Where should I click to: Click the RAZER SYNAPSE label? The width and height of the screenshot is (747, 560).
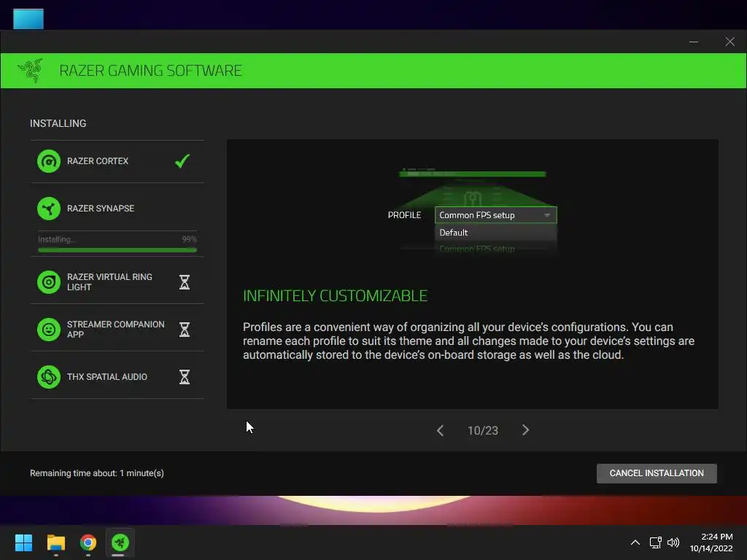(x=101, y=209)
